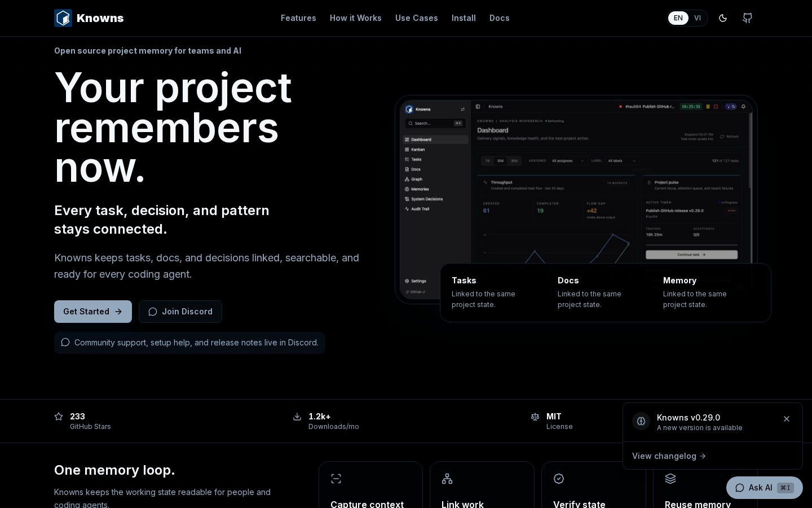Toggle the purple theme switch in preview
Screen dimensions: 812x508
730,106
